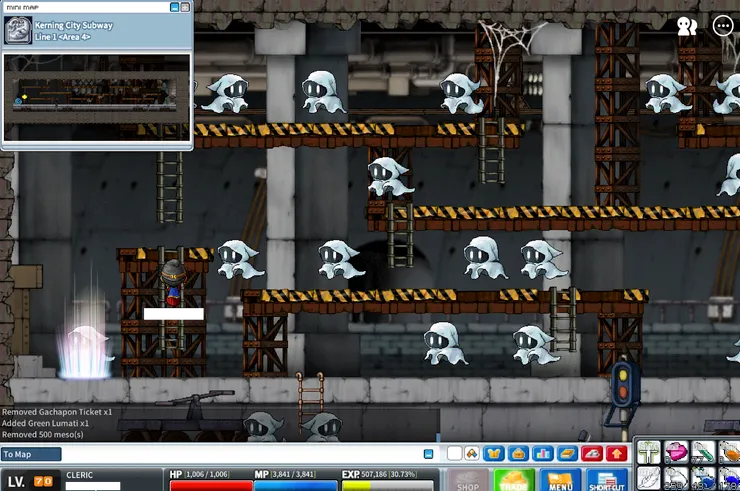740x491 pixels.
Task: Click the blue MP bar
Action: pyautogui.click(x=295, y=486)
